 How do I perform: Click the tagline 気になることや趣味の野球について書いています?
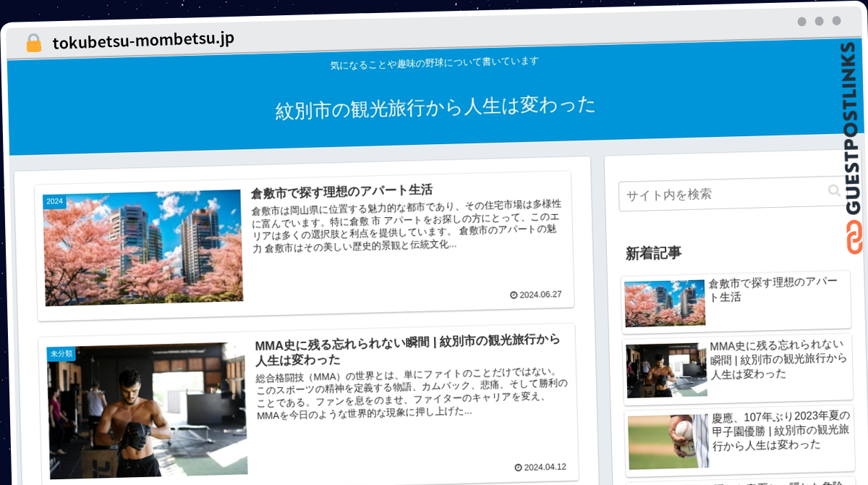[435, 64]
